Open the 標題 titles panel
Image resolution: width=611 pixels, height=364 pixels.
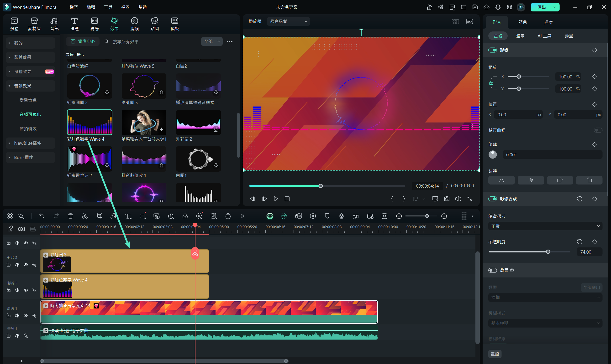click(74, 24)
